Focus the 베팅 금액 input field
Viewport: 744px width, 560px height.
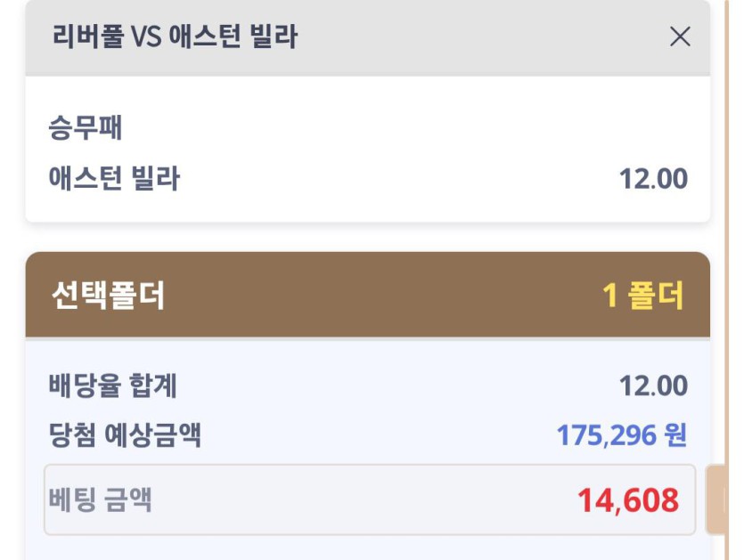(356, 499)
